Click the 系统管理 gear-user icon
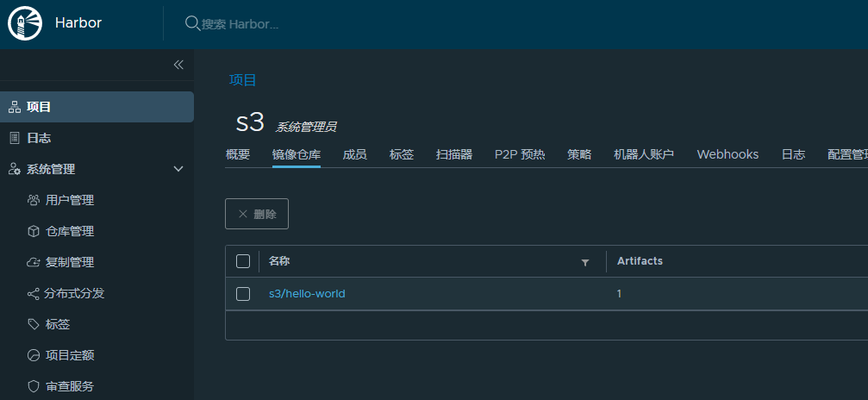Viewport: 868px width, 400px height. pos(15,169)
